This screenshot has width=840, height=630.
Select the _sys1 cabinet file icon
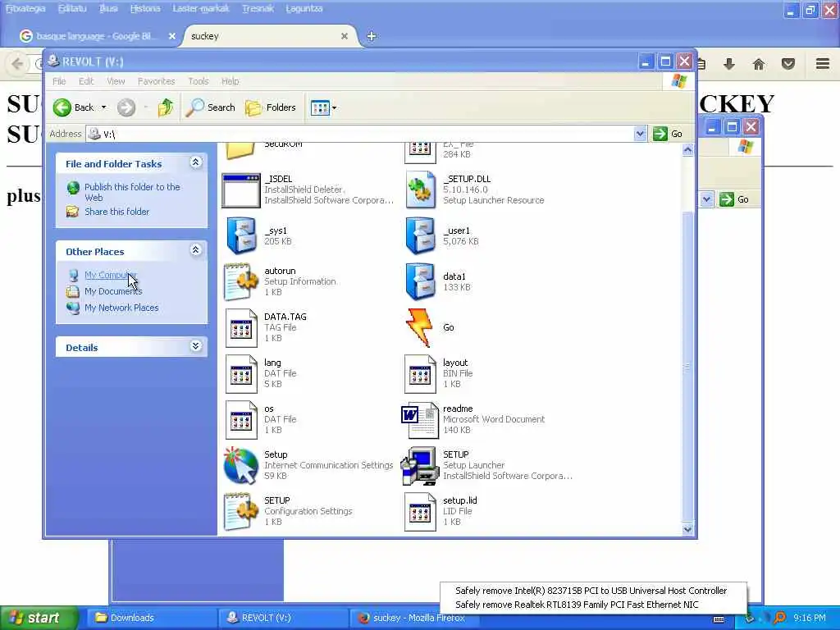[x=241, y=235]
